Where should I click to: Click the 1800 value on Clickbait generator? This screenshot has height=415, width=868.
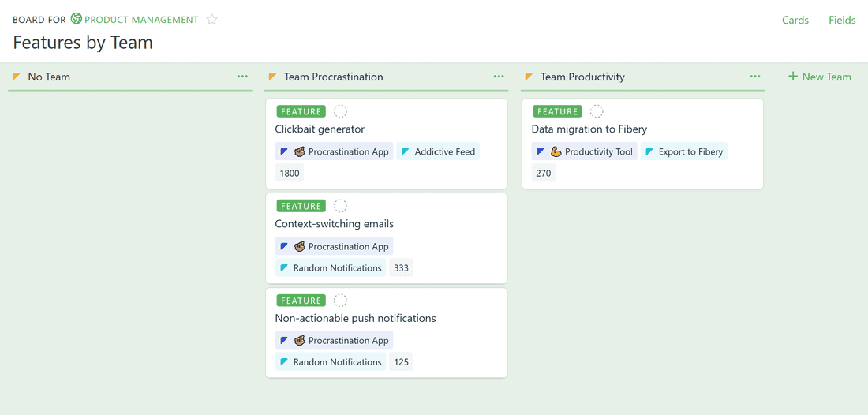click(x=290, y=174)
